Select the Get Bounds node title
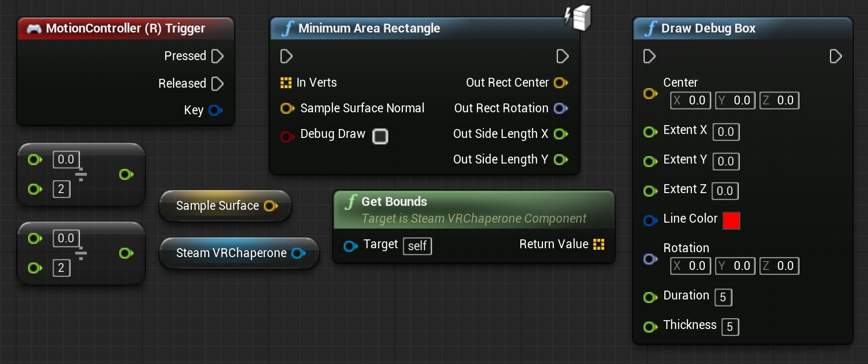Image resolution: width=868 pixels, height=364 pixels. pyautogui.click(x=394, y=201)
